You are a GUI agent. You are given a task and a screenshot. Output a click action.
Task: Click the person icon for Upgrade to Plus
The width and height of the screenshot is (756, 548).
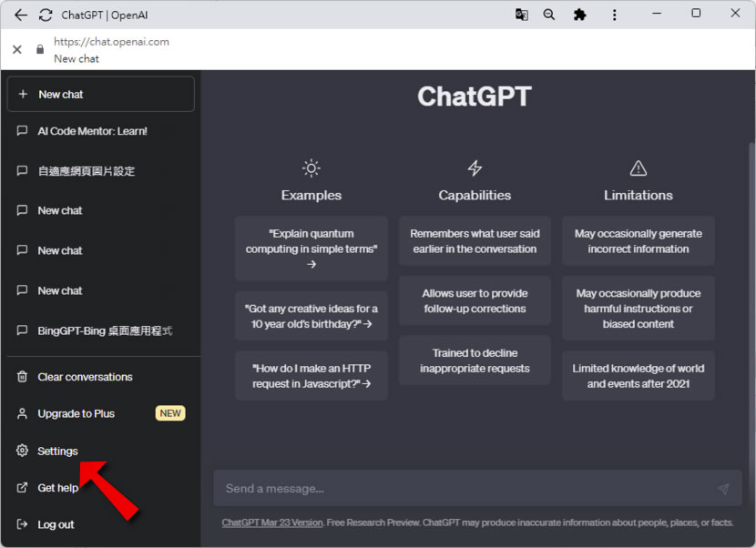coord(22,413)
